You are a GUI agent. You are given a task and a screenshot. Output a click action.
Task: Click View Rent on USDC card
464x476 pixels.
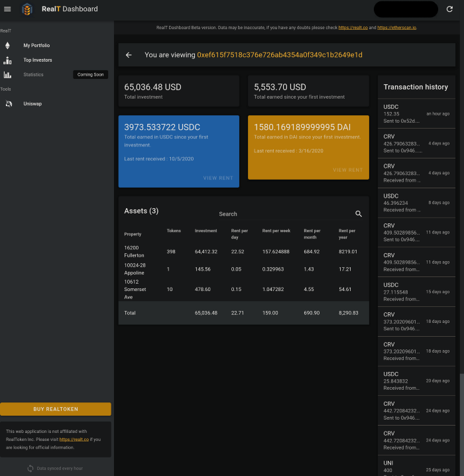[218, 178]
